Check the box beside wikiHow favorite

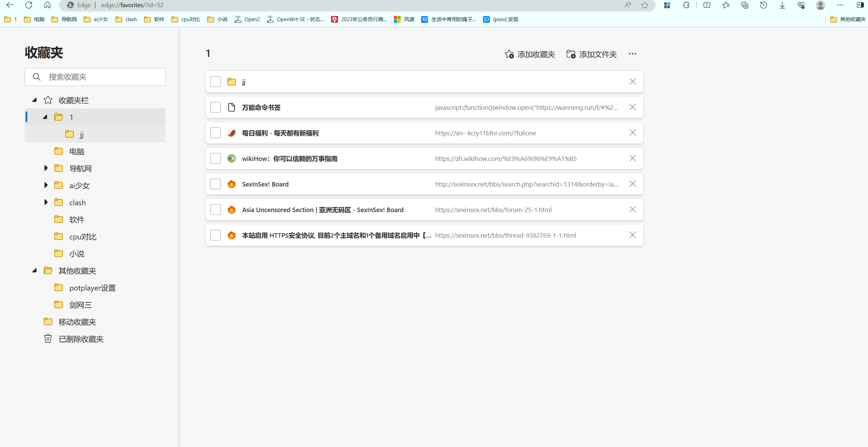215,159
